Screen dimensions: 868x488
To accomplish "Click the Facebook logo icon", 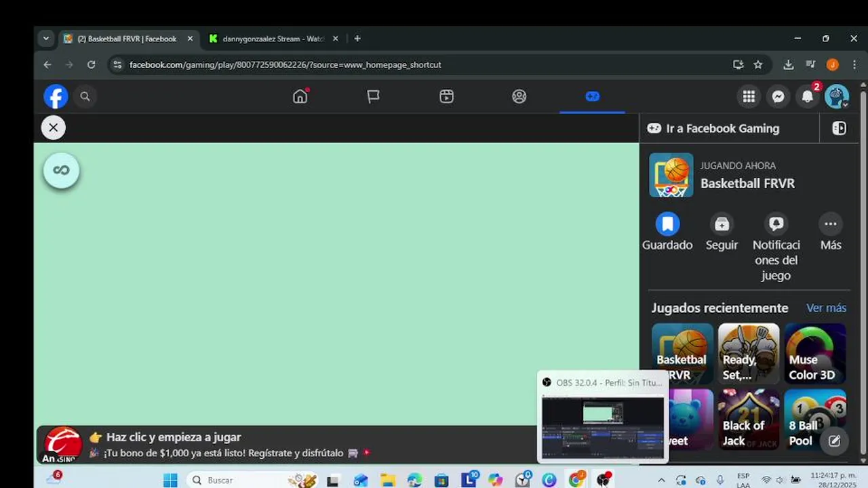I will point(56,96).
